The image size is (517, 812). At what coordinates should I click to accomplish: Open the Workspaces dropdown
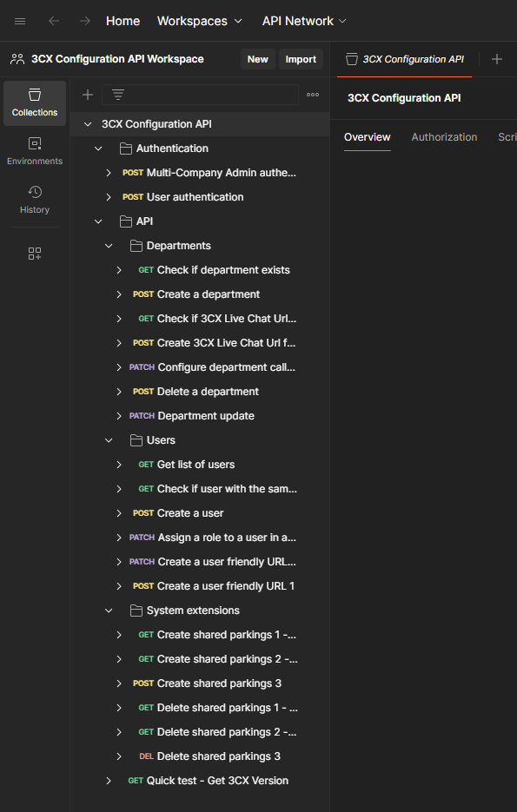(200, 21)
